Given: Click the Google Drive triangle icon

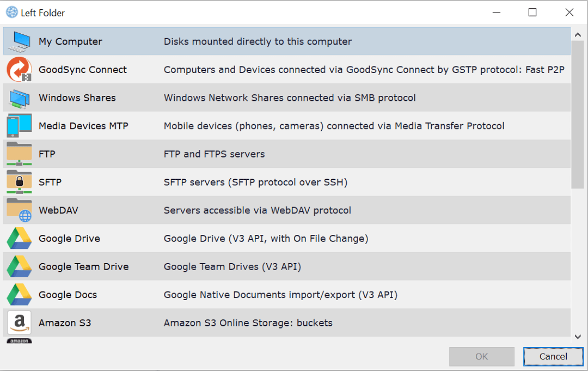Looking at the screenshot, I should (20, 239).
